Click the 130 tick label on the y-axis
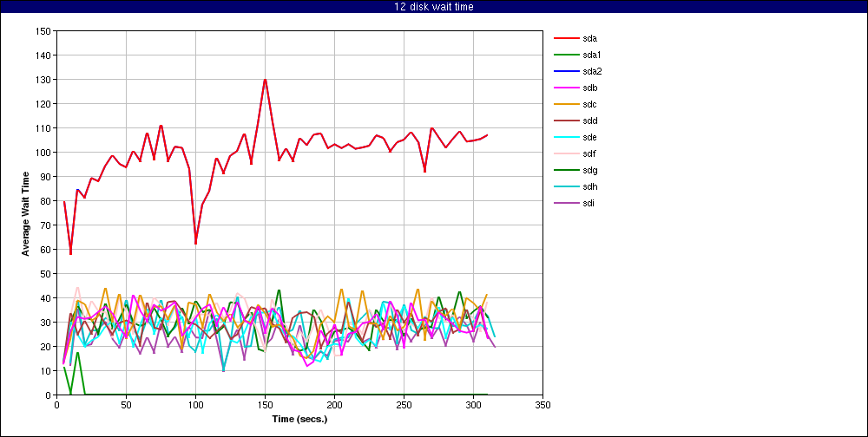 pos(43,80)
